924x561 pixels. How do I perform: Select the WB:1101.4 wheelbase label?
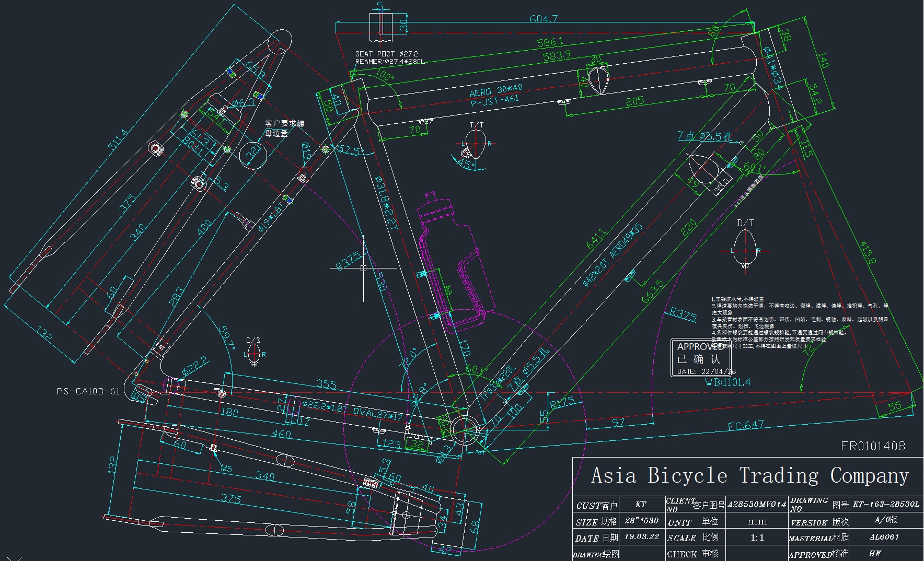click(x=727, y=382)
